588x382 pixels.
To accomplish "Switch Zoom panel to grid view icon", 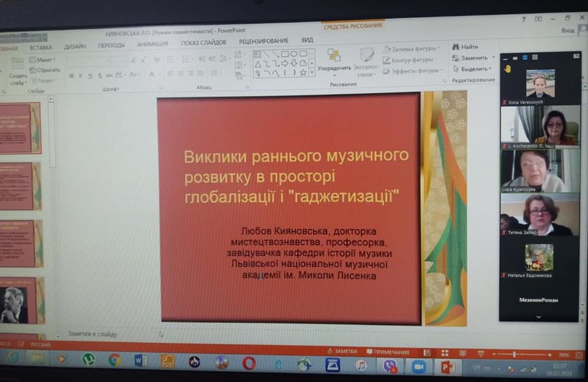I will click(535, 57).
